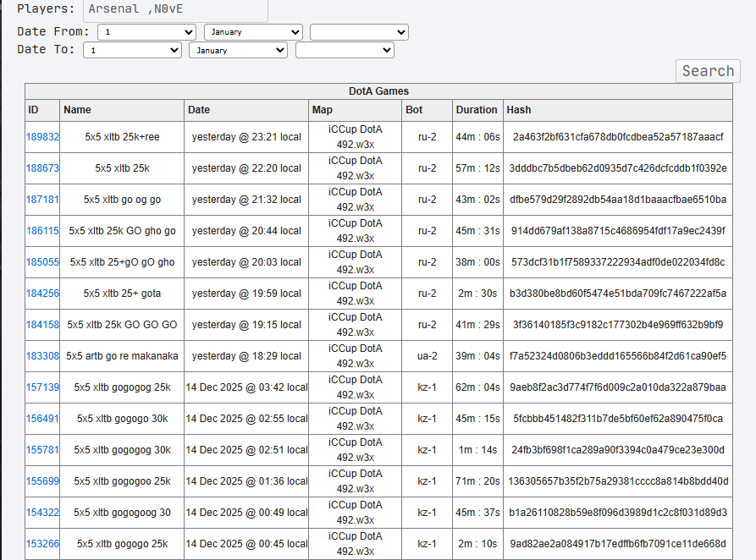
Task: Open the Date From year dropdown
Action: coord(359,32)
